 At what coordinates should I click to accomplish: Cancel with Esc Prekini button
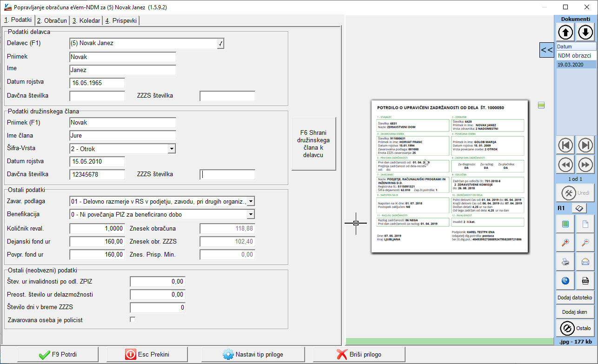coord(147,354)
